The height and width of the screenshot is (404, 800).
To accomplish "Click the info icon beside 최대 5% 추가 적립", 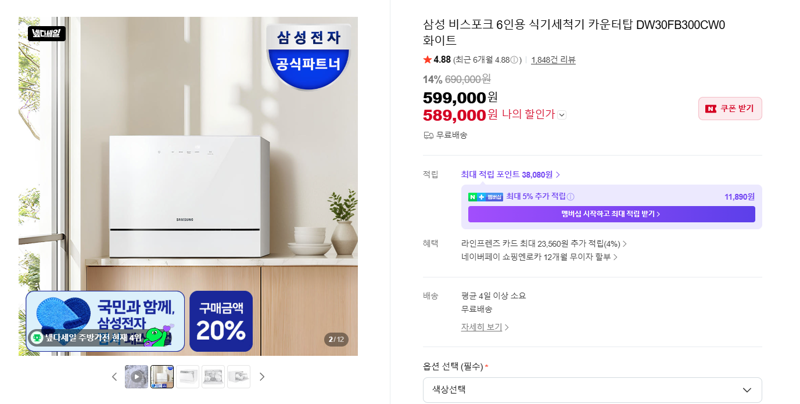I will (x=570, y=197).
